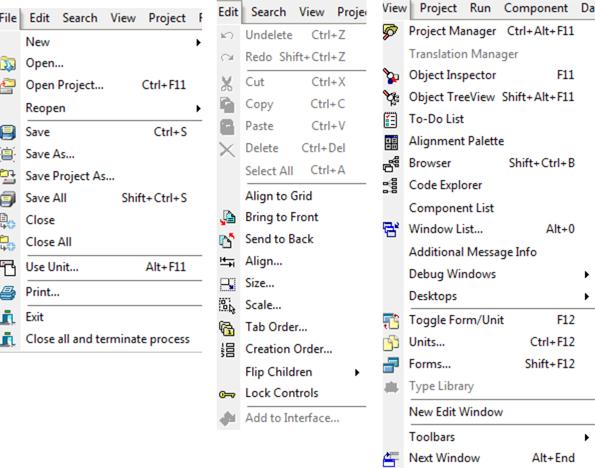The width and height of the screenshot is (595, 468).
Task: Select Code Explorer from View menu
Action: [x=445, y=185]
